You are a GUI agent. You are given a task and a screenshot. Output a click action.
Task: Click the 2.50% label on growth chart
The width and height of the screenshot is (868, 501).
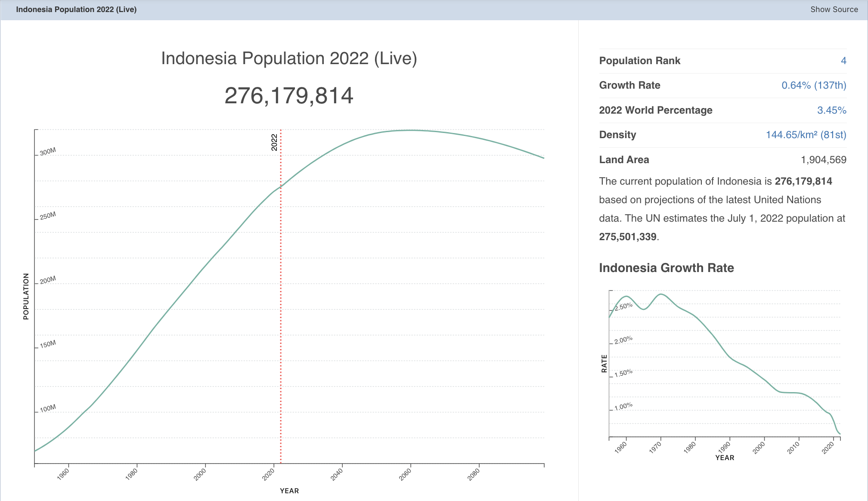623,306
